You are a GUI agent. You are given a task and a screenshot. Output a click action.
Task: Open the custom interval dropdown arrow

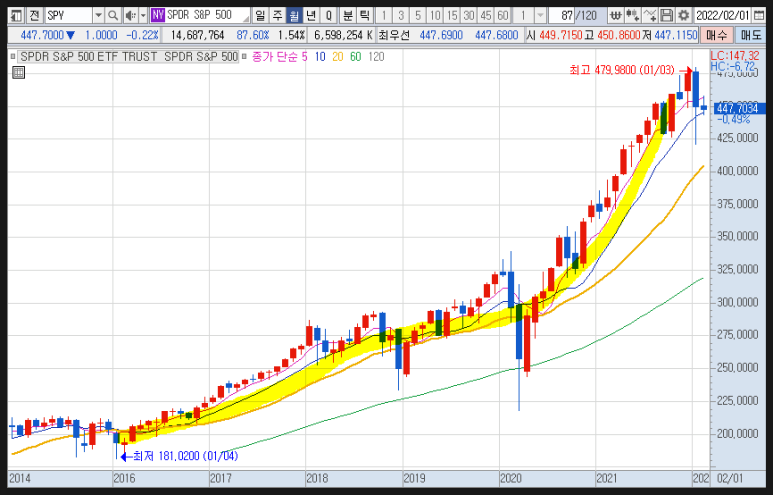pos(540,16)
